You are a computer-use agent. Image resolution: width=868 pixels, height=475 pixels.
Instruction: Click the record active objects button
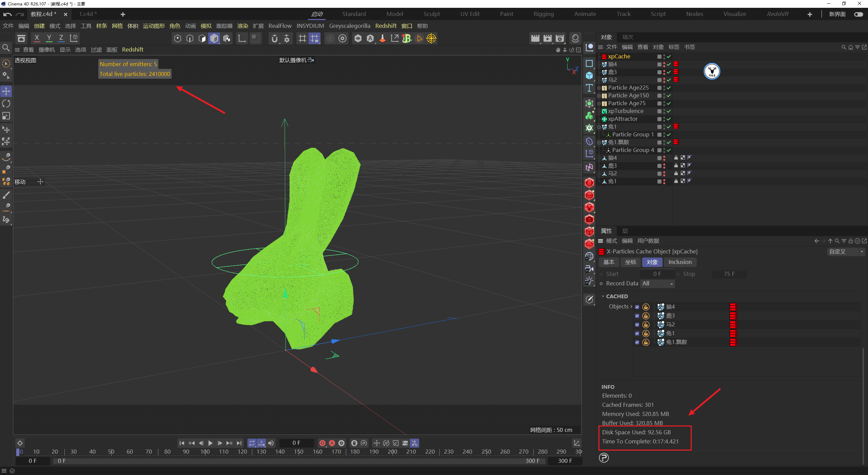(x=322, y=443)
